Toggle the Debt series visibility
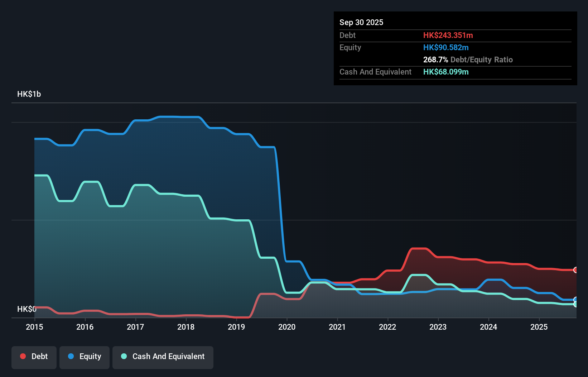 click(34, 357)
